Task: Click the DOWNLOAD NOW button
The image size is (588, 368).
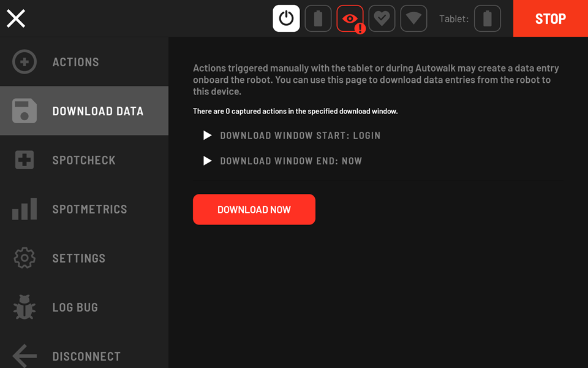Action: [x=254, y=210]
